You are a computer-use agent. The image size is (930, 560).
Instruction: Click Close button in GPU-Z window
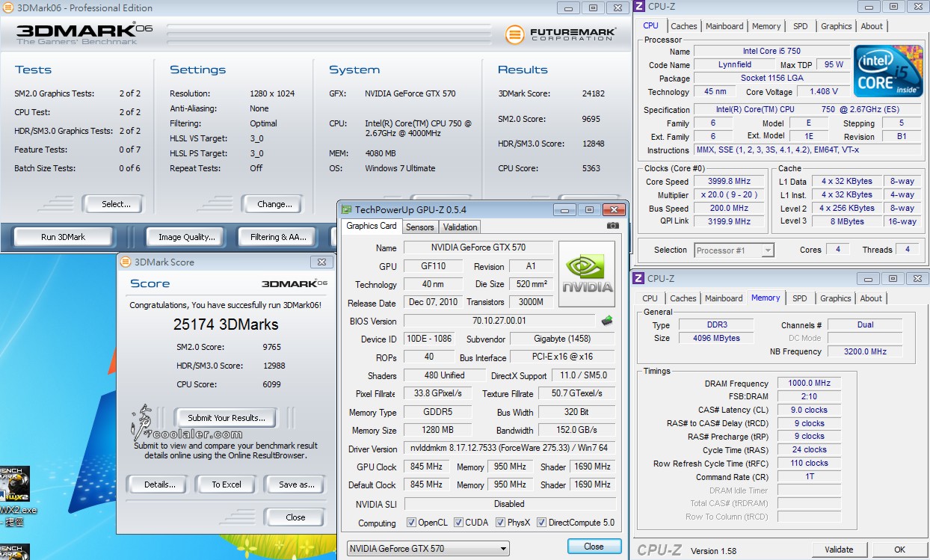594,547
